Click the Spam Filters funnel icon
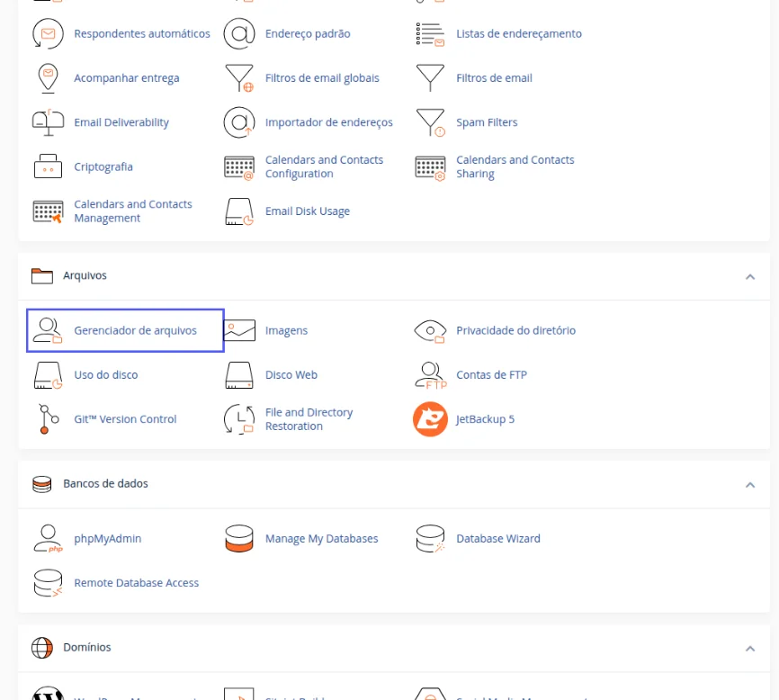Image resolution: width=779 pixels, height=700 pixels. [x=430, y=122]
